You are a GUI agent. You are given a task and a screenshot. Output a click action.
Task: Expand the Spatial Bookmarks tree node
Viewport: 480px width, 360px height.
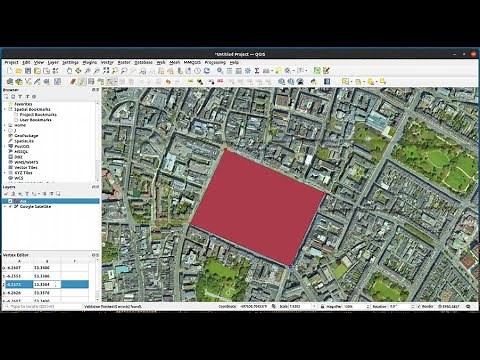(x=5, y=109)
